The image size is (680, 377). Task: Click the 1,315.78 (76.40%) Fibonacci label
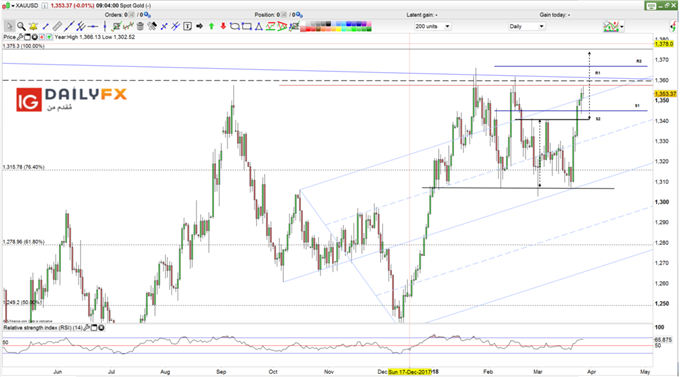point(24,167)
